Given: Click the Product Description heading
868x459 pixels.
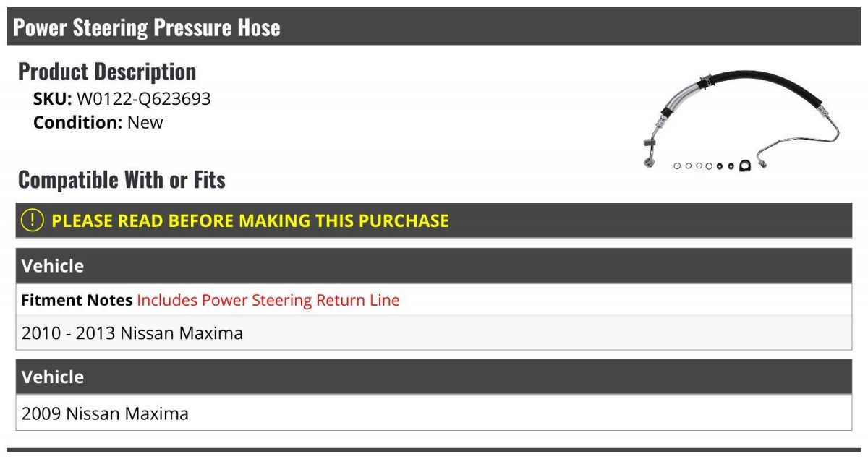Looking at the screenshot, I should [107, 72].
